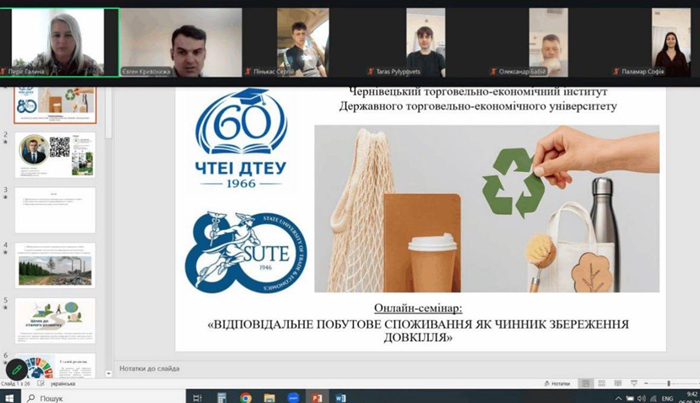Select slide 6 thumbnail

(x=55, y=366)
